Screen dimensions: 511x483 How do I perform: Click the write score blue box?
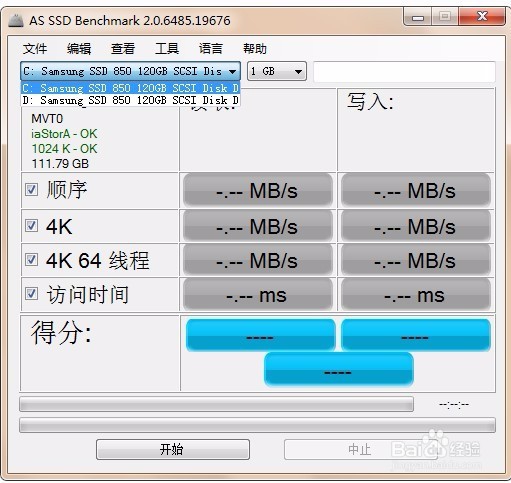(x=416, y=335)
